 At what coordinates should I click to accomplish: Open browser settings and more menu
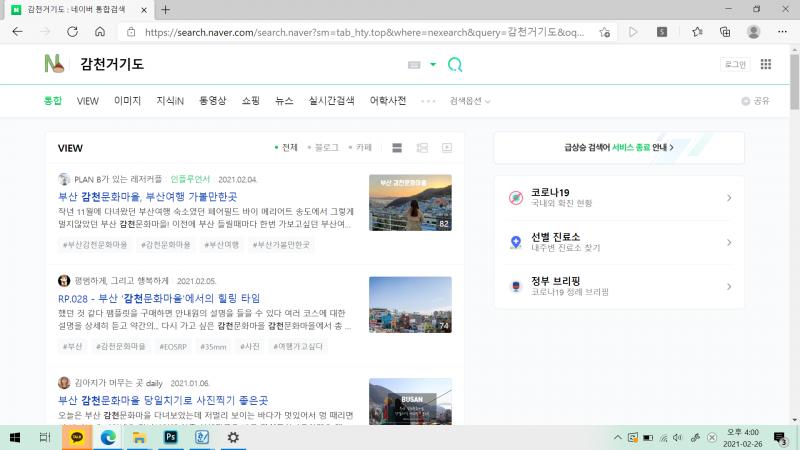(782, 32)
